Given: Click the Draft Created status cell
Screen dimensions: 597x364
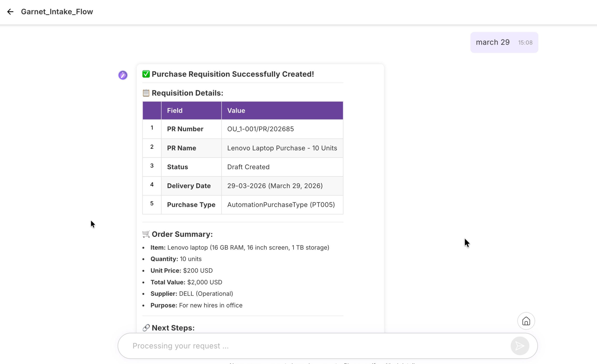Looking at the screenshot, I should tap(248, 167).
